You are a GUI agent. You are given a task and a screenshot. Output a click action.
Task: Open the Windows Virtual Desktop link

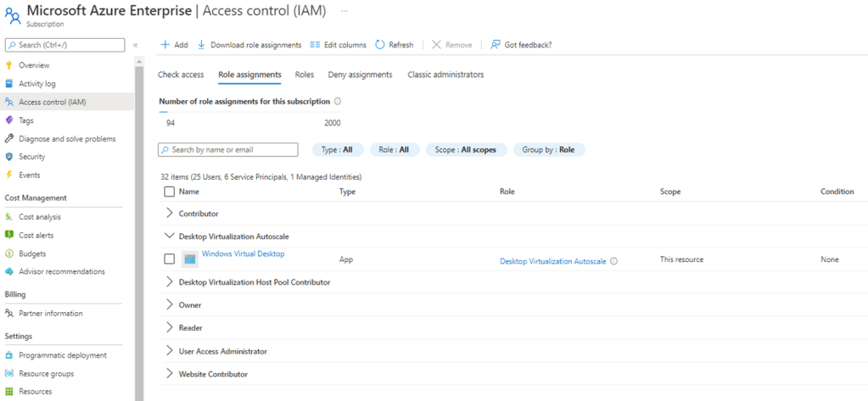point(243,253)
